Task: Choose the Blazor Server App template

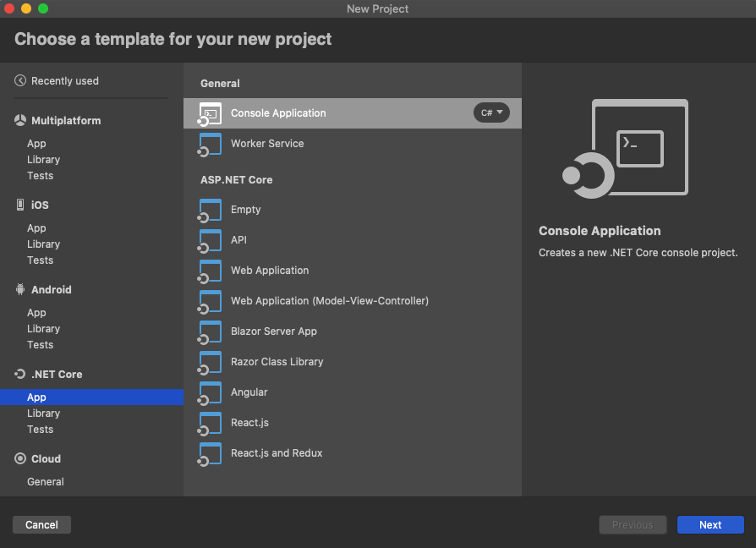Action: [x=353, y=332]
